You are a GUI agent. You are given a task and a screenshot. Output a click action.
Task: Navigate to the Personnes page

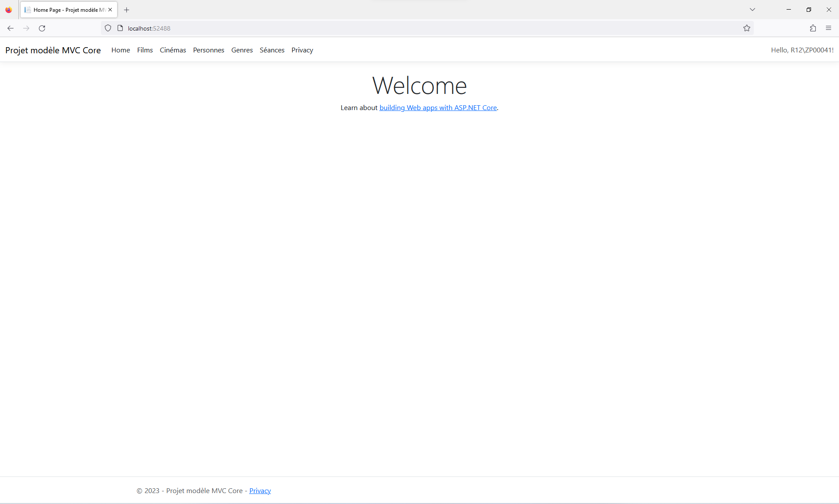pos(208,50)
